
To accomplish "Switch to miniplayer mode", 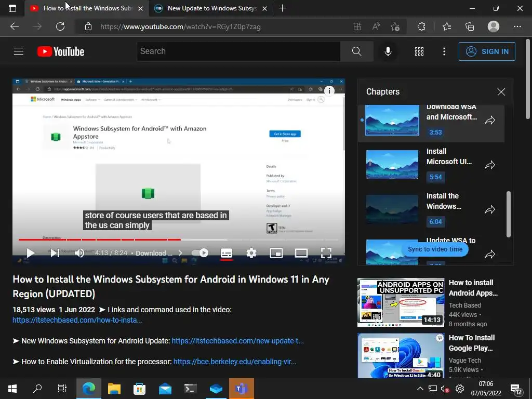I will tap(276, 253).
